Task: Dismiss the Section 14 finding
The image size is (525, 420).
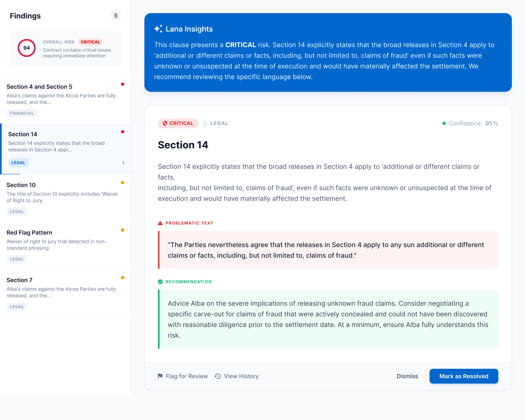Action: click(x=407, y=376)
